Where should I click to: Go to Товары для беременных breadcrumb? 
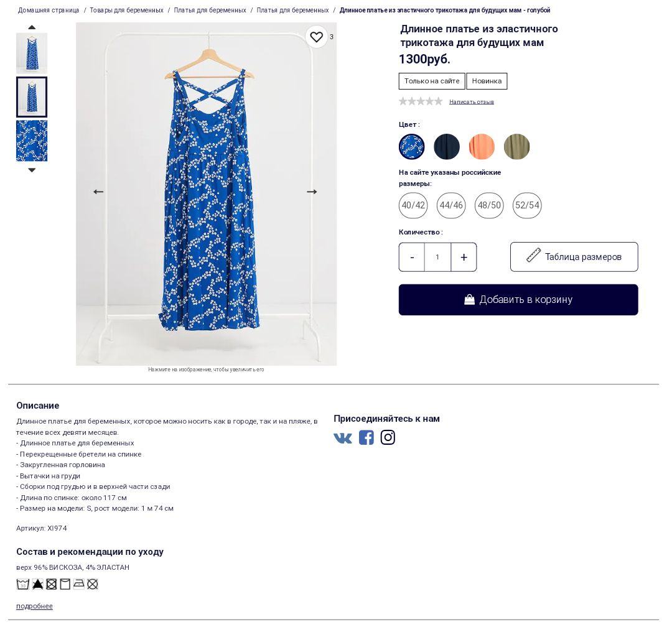pos(126,11)
